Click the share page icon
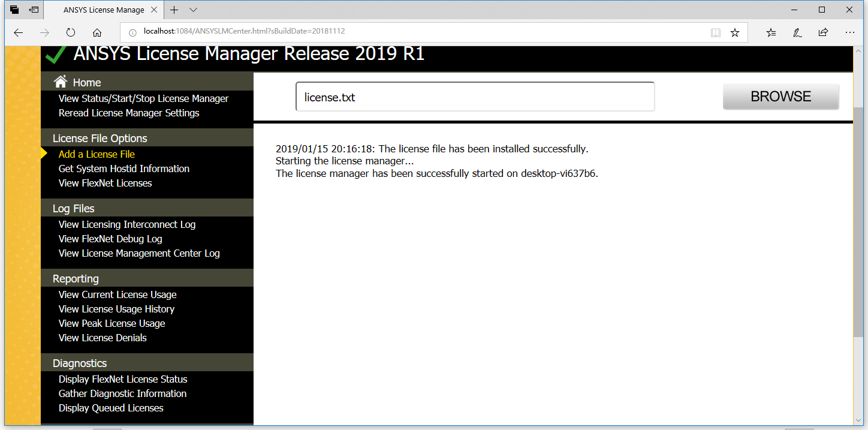Viewport: 868px width, 430px height. pyautogui.click(x=824, y=32)
